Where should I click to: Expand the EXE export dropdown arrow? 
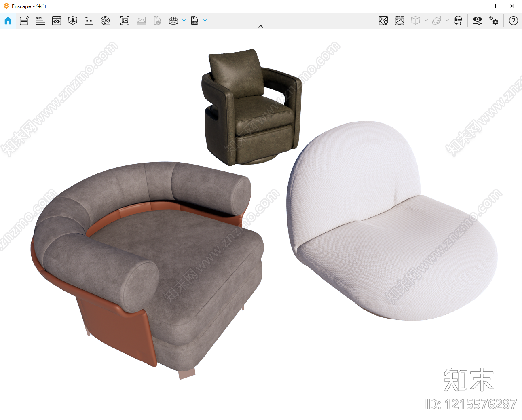click(205, 21)
